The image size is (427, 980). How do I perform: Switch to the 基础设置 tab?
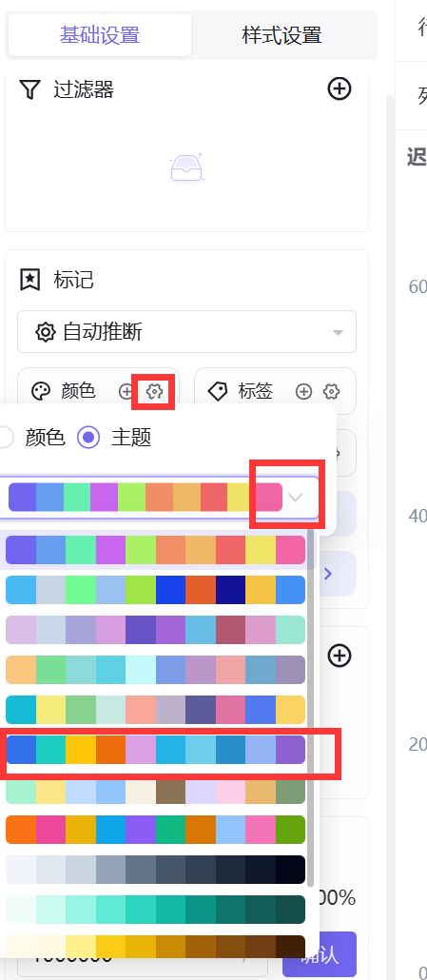point(99,35)
